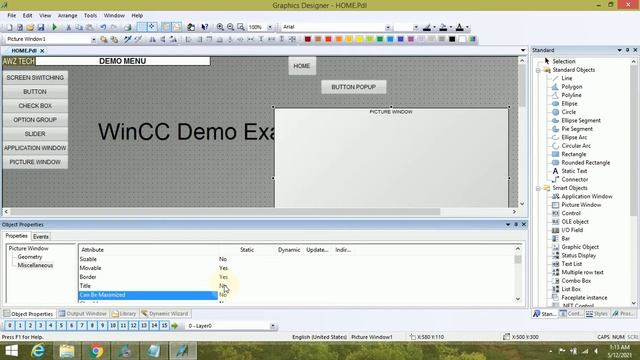Pick the Combo Box smart object
640x360 pixels.
576,280
